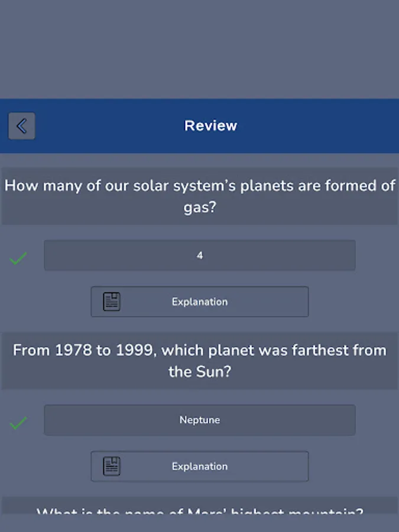This screenshot has width=399, height=532.
Task: Click the document icon on second Explanation button
Action: (112, 466)
